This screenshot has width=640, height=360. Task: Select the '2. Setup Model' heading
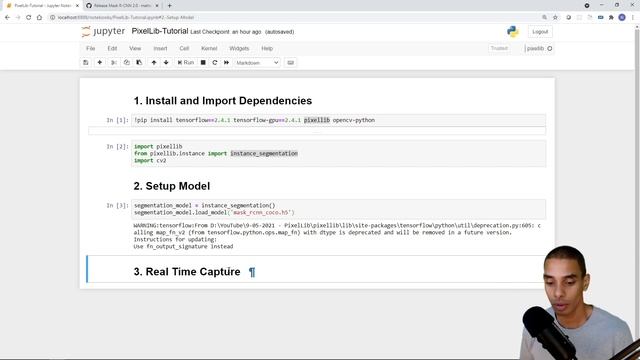172,186
